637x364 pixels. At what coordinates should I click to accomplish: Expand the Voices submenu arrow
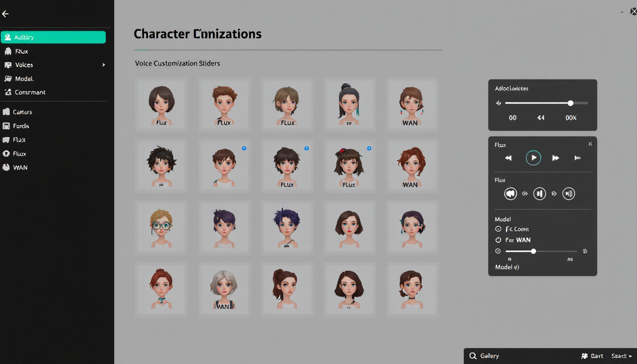click(x=103, y=65)
